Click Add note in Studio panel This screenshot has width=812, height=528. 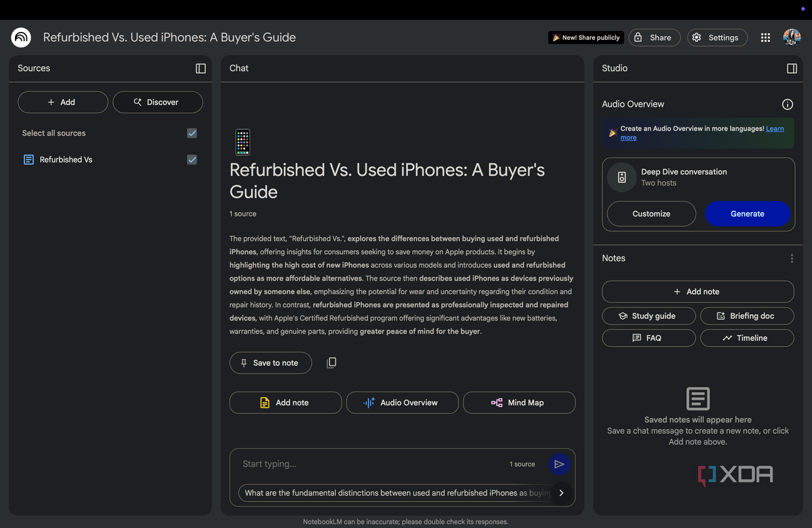698,292
